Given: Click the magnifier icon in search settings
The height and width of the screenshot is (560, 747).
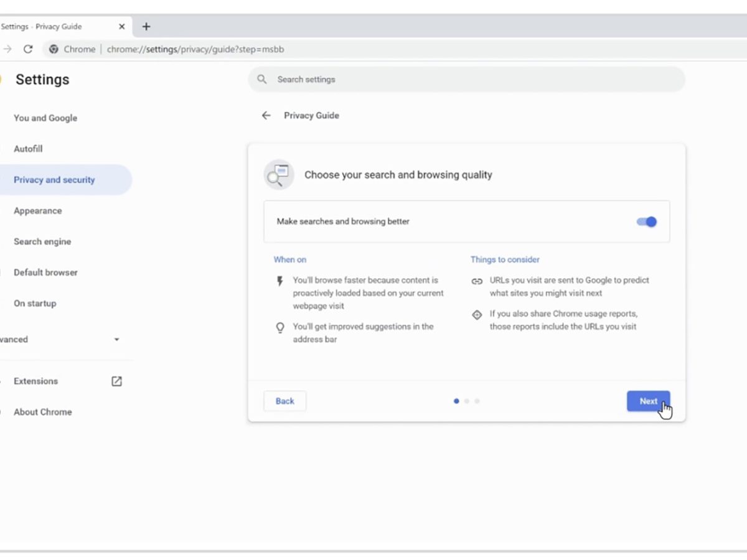Looking at the screenshot, I should 262,80.
